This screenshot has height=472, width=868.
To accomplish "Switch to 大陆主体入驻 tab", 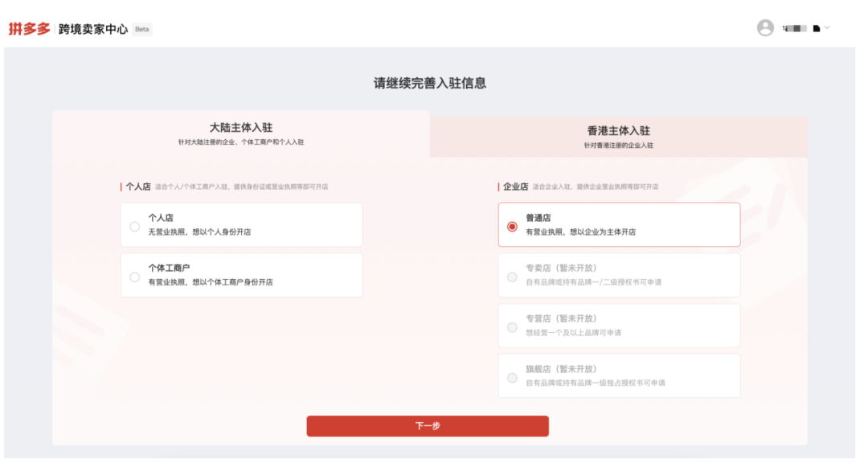I will [x=241, y=133].
